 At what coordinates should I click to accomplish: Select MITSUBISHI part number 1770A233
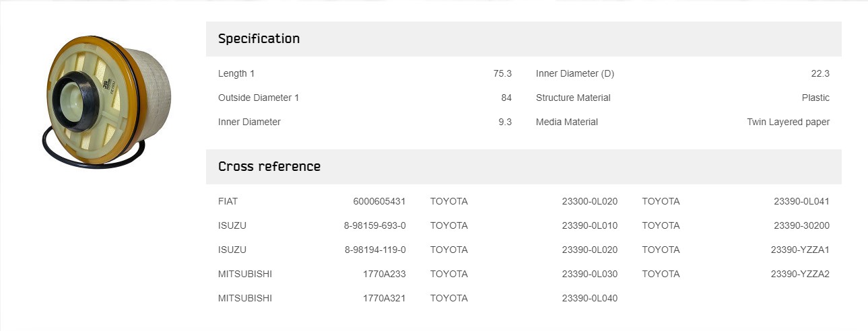pyautogui.click(x=385, y=274)
